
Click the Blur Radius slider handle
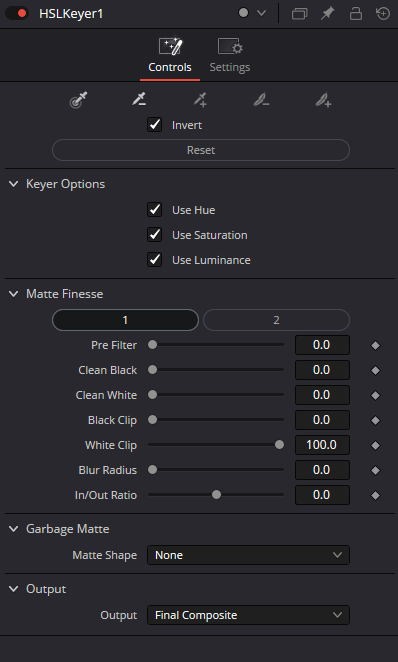[152, 469]
